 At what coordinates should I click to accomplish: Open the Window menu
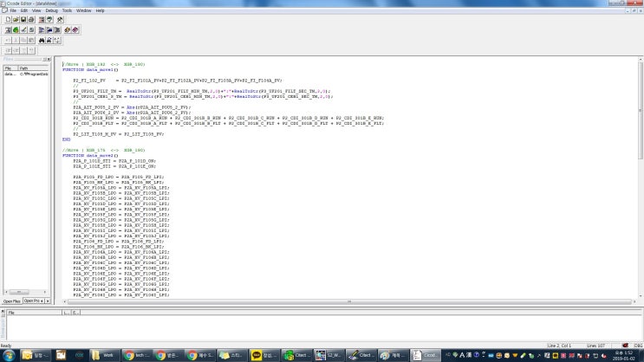tap(83, 10)
